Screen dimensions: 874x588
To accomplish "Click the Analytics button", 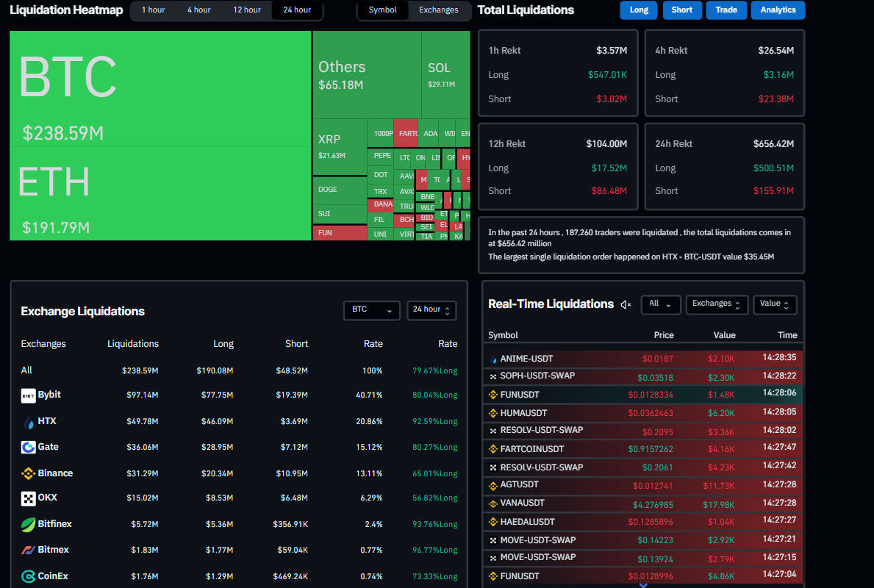I will (x=778, y=10).
